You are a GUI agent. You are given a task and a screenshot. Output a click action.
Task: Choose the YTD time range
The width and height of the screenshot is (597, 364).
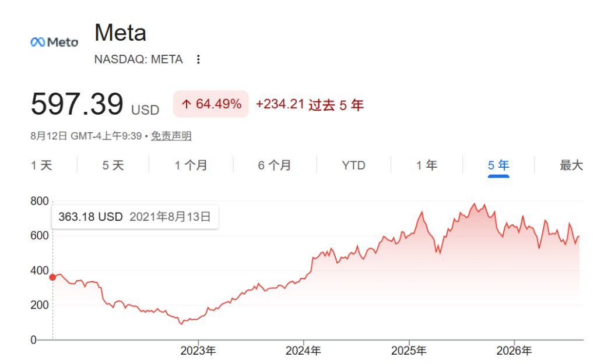click(353, 165)
